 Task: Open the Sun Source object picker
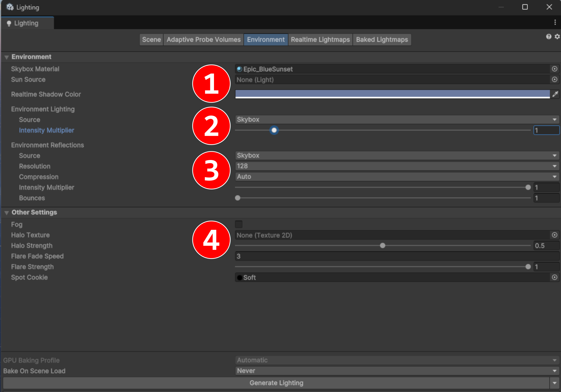pyautogui.click(x=554, y=79)
